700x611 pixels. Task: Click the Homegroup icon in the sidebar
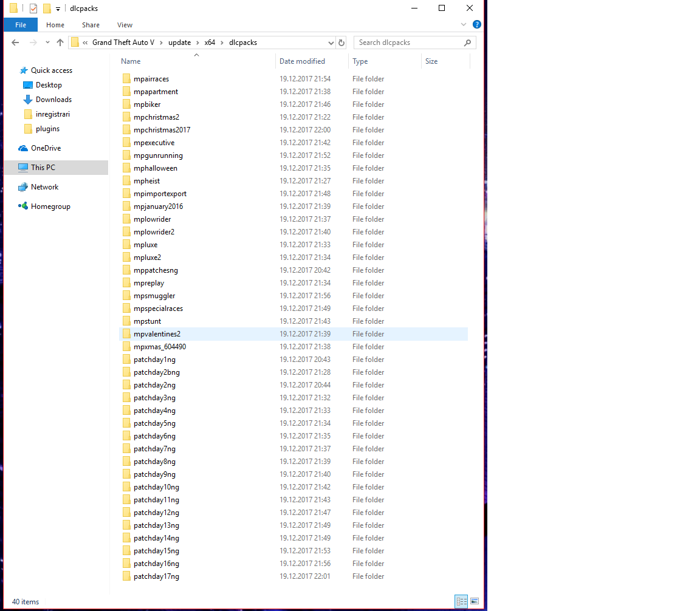tap(23, 206)
